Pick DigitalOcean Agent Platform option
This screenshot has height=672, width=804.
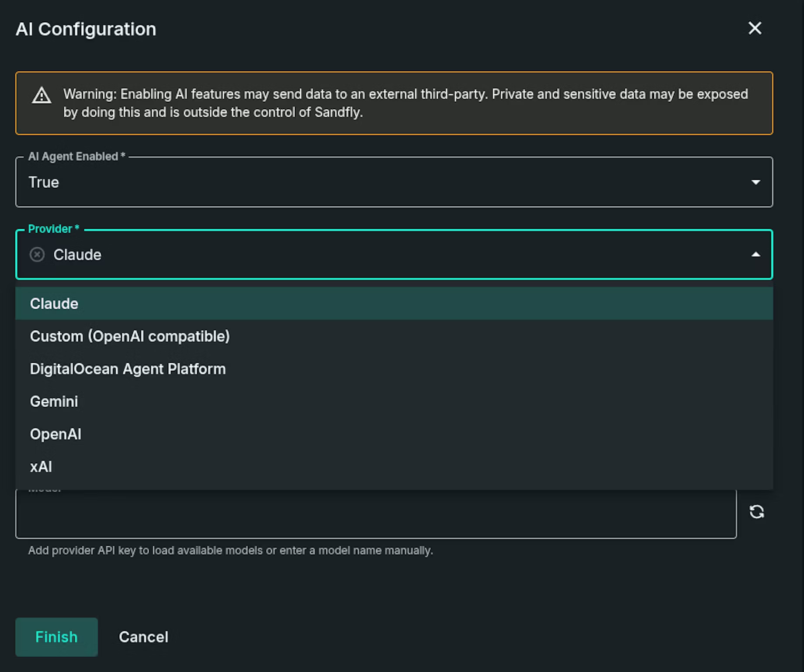(x=394, y=369)
